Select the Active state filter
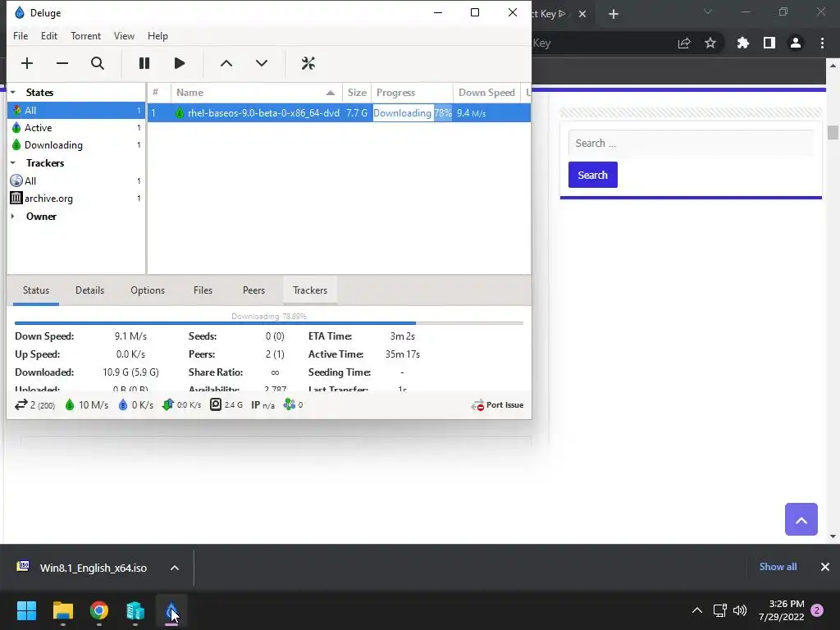 (x=76, y=127)
